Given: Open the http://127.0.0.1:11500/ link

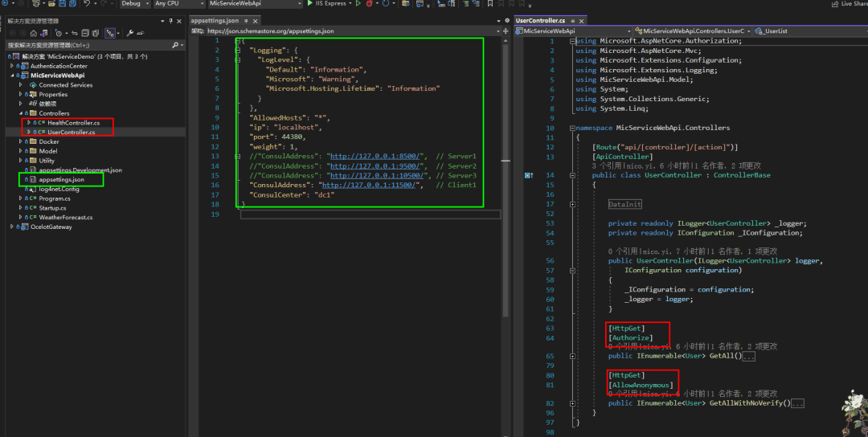Looking at the screenshot, I should (x=369, y=185).
